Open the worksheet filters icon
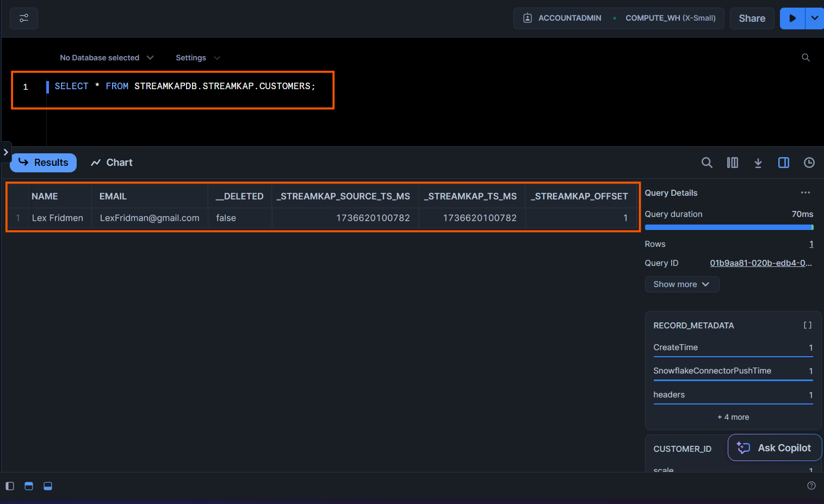The image size is (824, 504). point(24,18)
